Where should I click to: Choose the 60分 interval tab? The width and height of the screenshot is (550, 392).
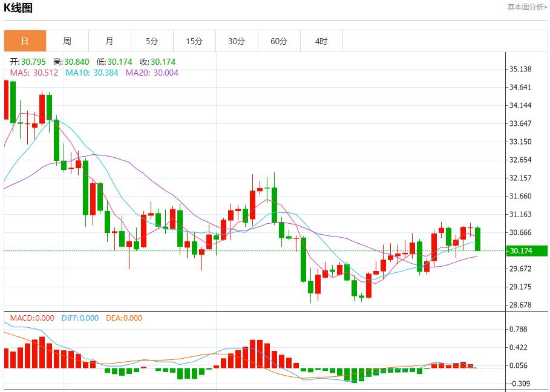[279, 41]
